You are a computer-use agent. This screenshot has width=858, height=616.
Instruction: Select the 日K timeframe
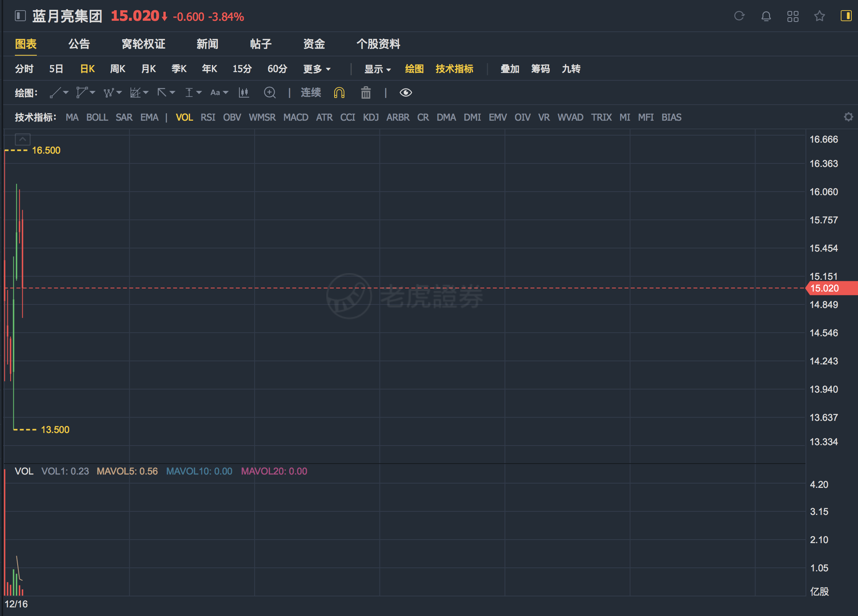pos(87,69)
